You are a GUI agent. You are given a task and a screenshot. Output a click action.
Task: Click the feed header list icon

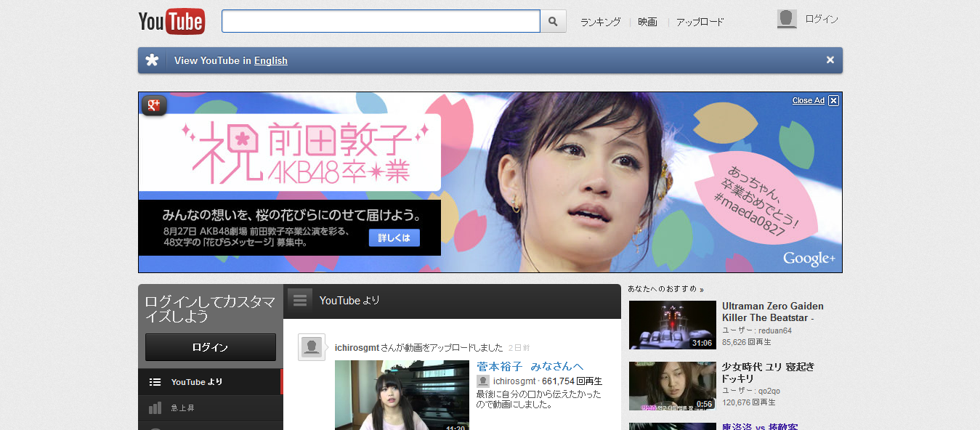coord(300,301)
